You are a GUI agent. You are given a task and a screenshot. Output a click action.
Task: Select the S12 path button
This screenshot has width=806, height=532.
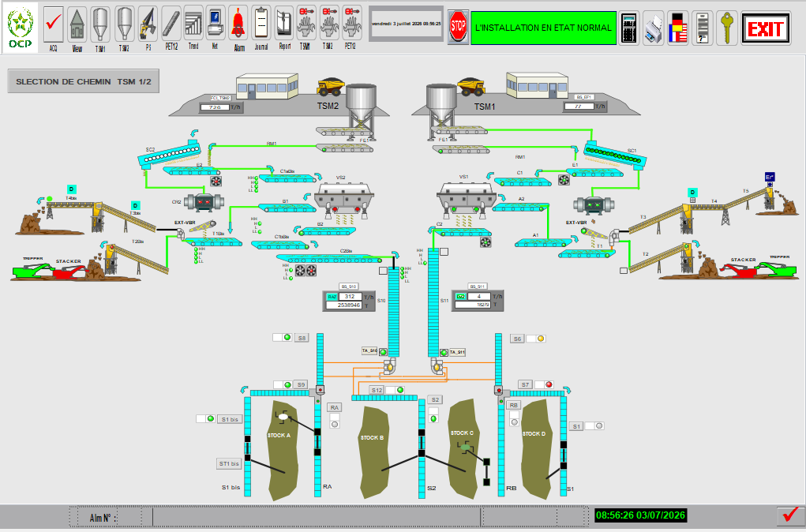point(377,390)
